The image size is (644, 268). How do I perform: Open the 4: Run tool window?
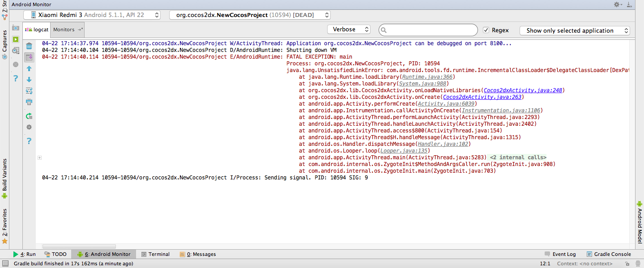[25, 254]
